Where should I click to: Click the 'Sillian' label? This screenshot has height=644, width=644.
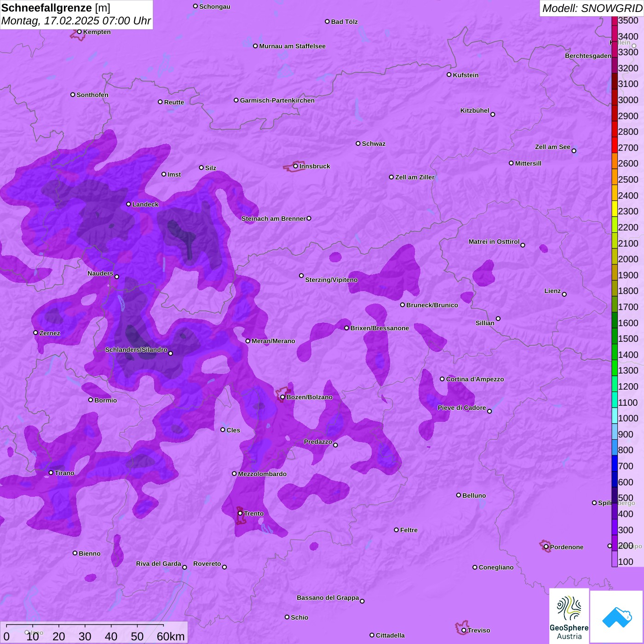click(485, 323)
